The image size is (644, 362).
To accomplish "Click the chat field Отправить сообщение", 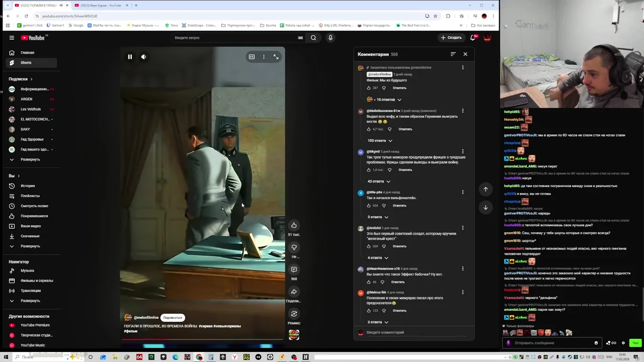I will 551,343.
